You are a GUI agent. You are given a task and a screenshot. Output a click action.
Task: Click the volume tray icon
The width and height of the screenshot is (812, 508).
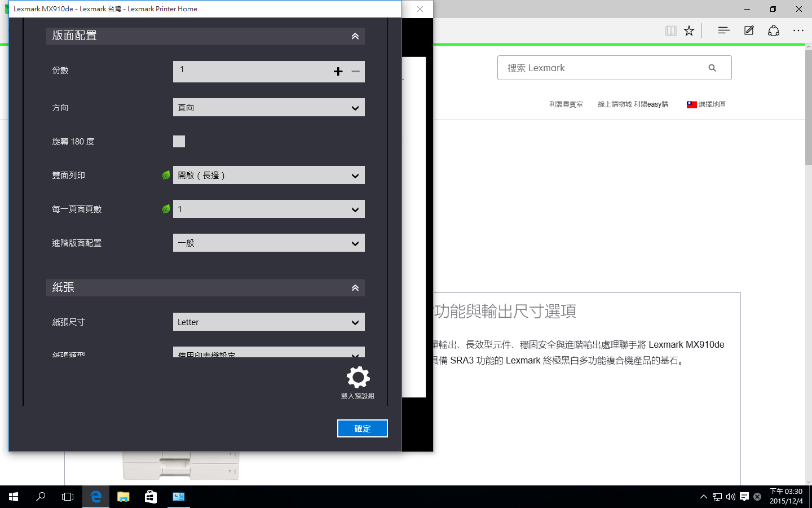[730, 497]
